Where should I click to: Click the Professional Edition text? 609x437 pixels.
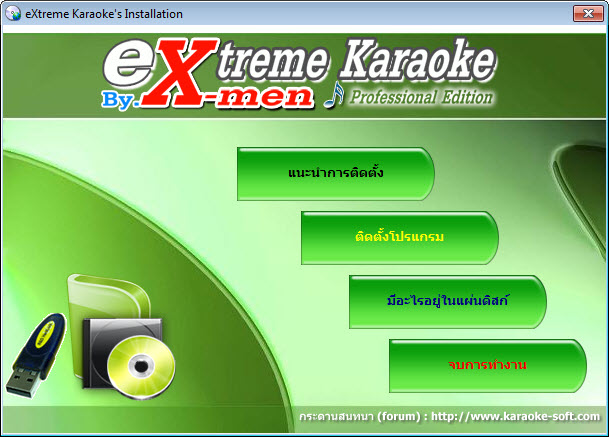pos(421,97)
